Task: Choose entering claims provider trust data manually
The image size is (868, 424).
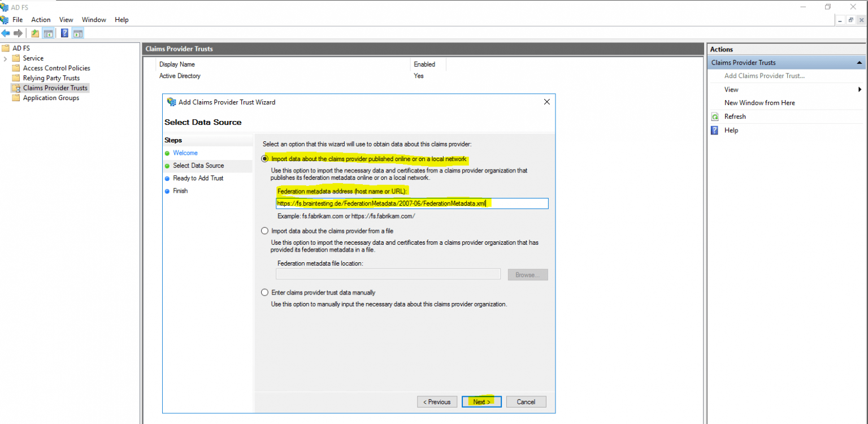Action: coord(264,292)
